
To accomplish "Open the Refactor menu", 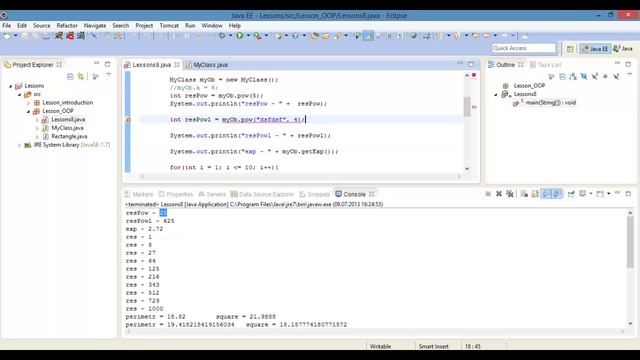I will 67,25.
